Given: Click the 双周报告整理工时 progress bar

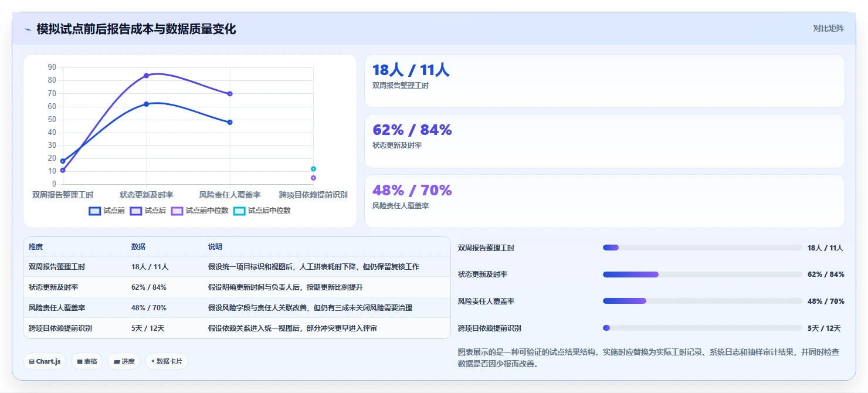Looking at the screenshot, I should (703, 248).
